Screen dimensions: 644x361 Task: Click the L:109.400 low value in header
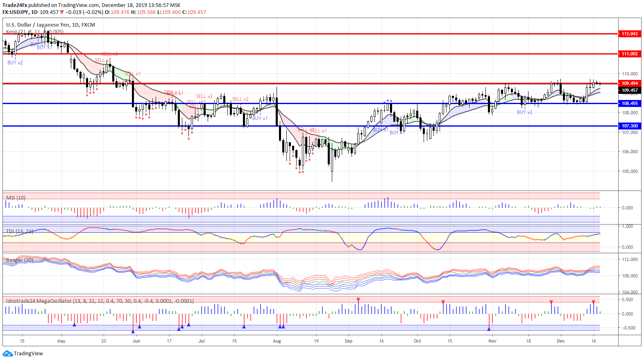pos(169,12)
